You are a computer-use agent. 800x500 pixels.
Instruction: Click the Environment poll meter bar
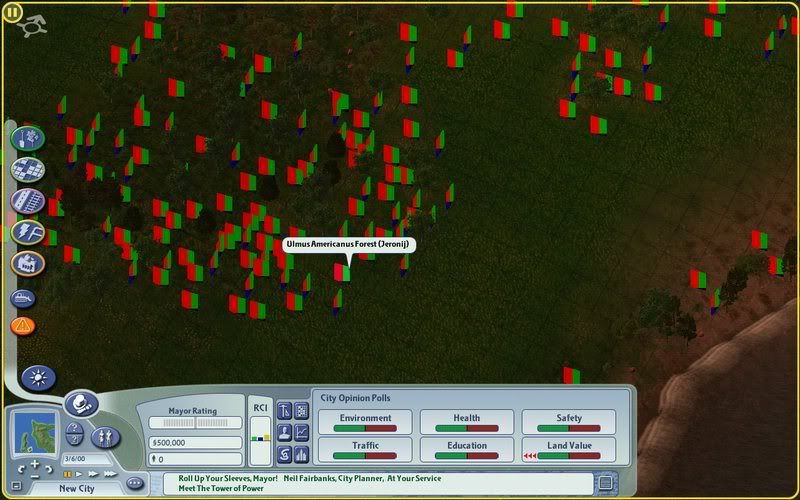pyautogui.click(x=365, y=429)
